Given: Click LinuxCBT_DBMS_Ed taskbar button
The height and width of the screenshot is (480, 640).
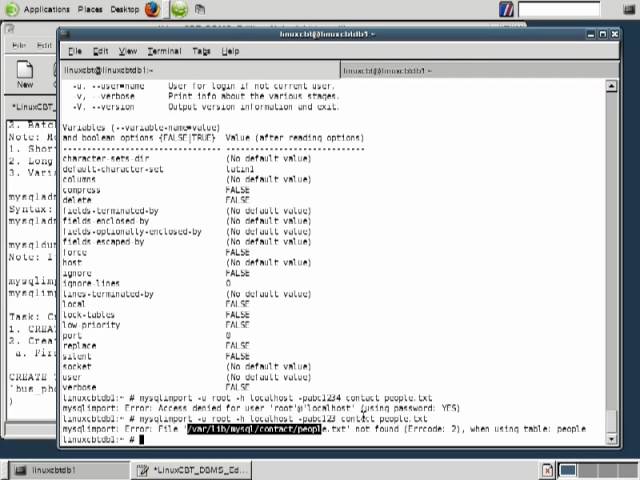Looking at the screenshot, I should pyautogui.click(x=191, y=470).
